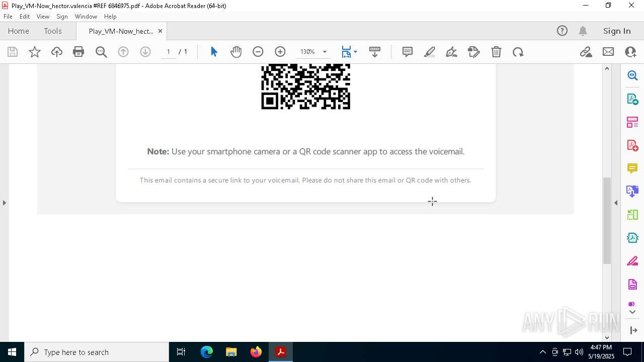Open the teal Scan & OCR tool icon

(632, 238)
